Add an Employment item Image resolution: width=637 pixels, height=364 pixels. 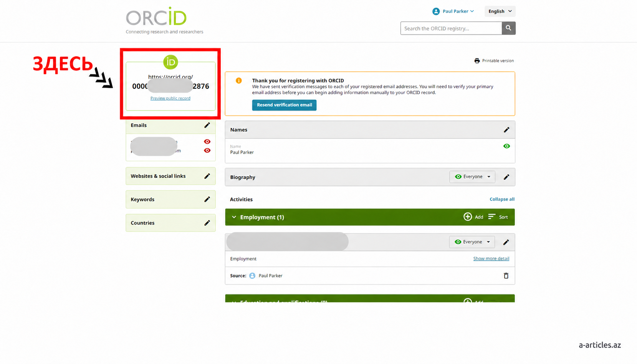(x=473, y=217)
